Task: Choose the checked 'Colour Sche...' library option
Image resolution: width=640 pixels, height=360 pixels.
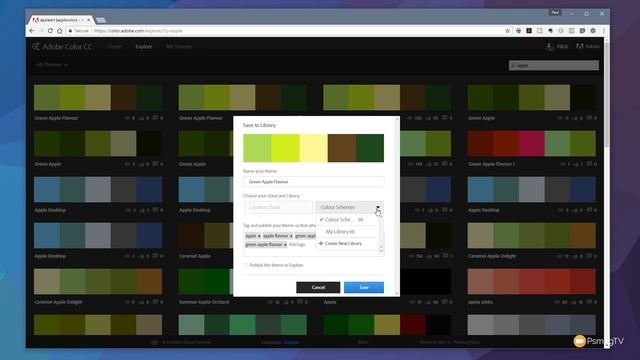Action: coord(347,220)
